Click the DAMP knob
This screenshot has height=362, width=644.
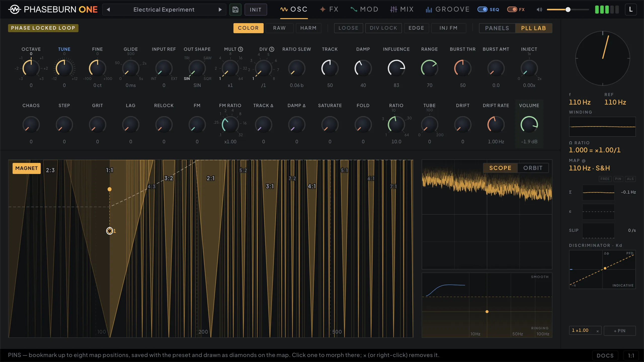click(363, 68)
